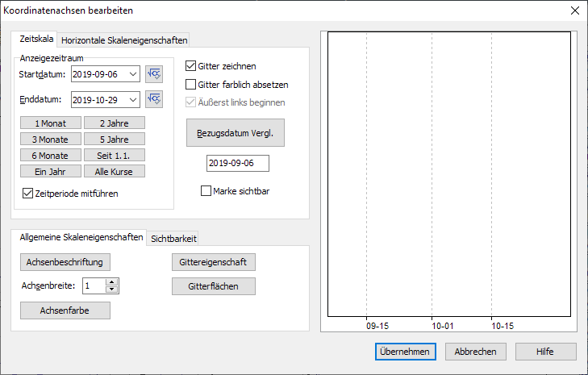Increase the Achsenbreite value with up arrow
Screen dimensions: 588x375
(112, 282)
